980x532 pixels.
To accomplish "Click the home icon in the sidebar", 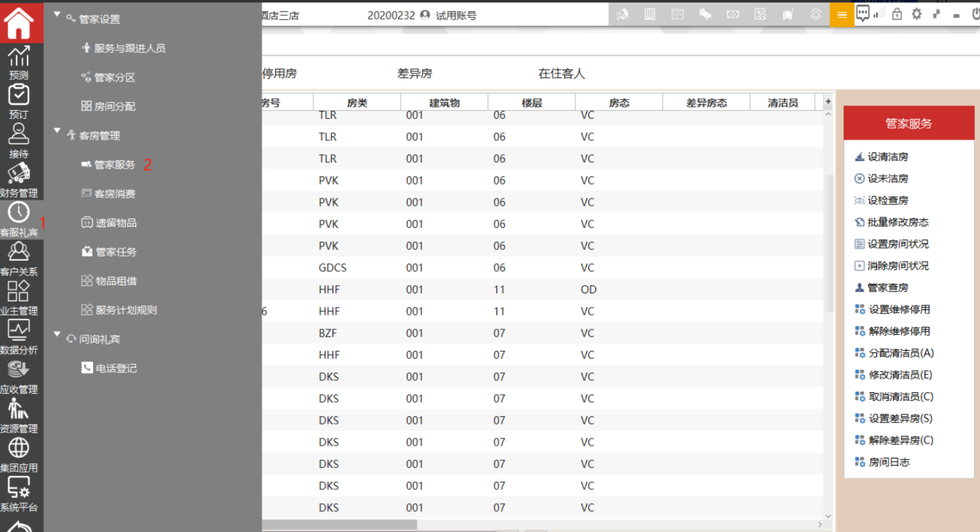I will pyautogui.click(x=19, y=22).
